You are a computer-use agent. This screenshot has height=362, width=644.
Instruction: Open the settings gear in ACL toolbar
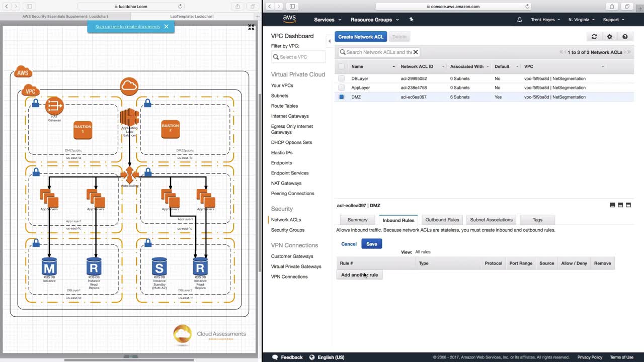[x=609, y=37]
